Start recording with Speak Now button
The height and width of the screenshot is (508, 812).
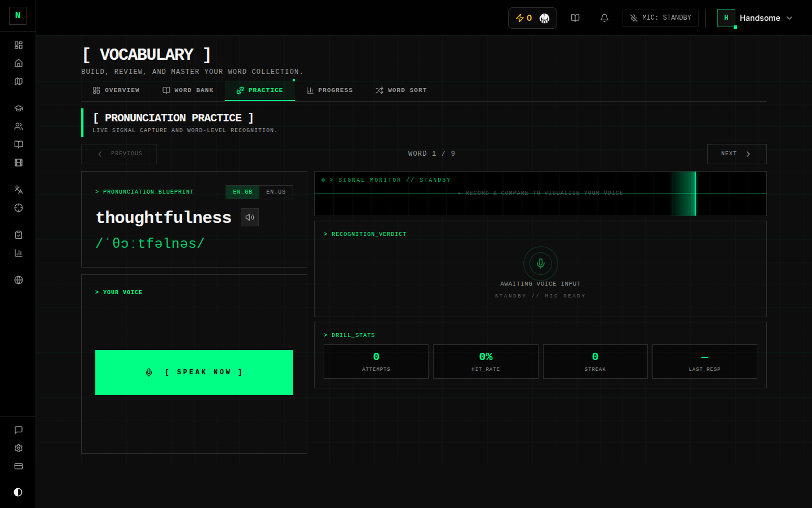click(x=194, y=373)
